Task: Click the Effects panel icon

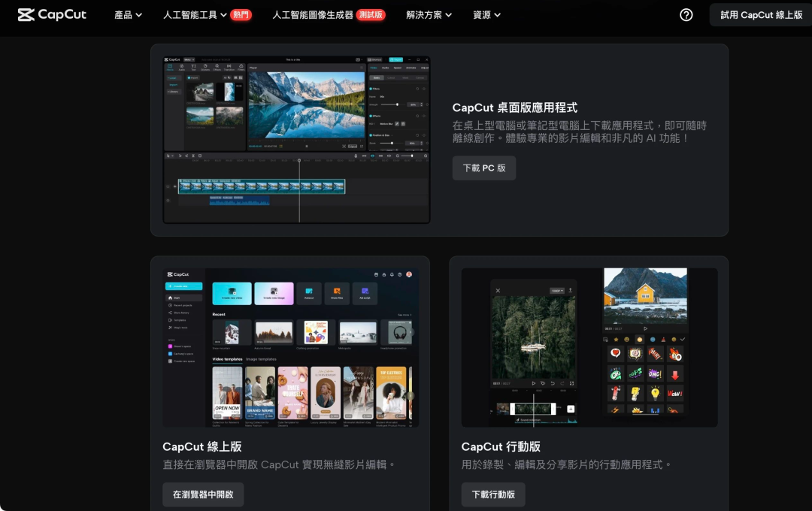Action: [x=217, y=66]
